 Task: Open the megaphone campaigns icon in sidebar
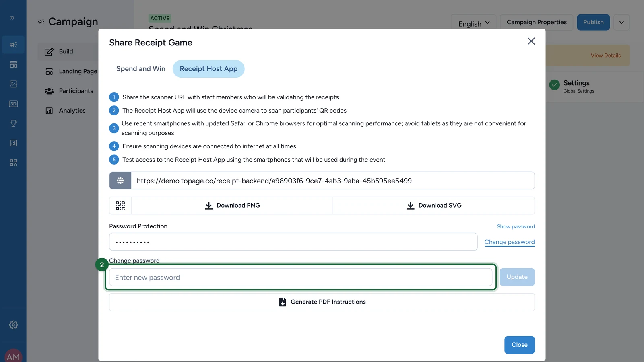[13, 45]
